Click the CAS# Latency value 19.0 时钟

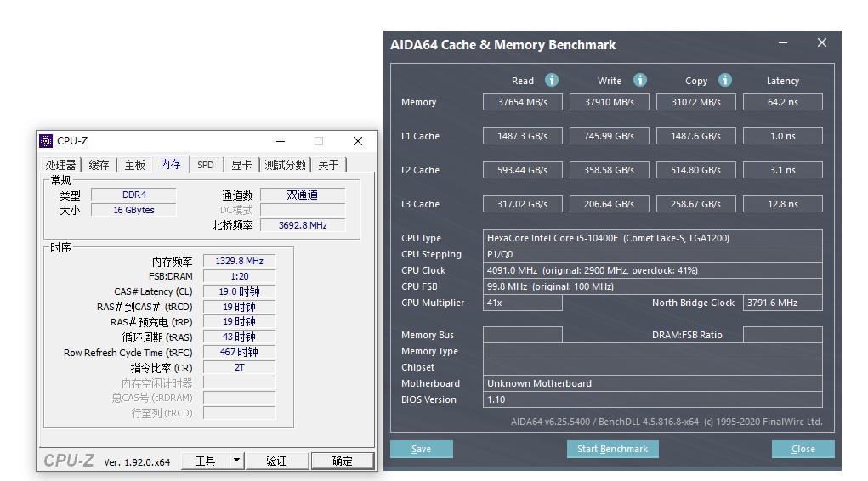coord(239,291)
